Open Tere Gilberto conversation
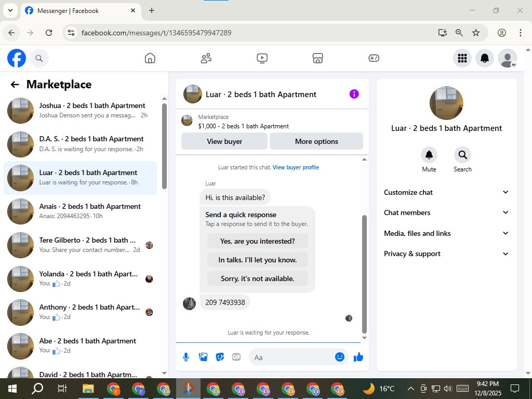 coord(80,245)
